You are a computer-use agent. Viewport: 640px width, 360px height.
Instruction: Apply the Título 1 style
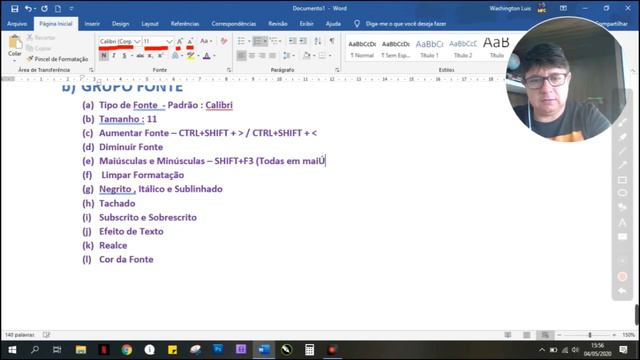(429, 48)
